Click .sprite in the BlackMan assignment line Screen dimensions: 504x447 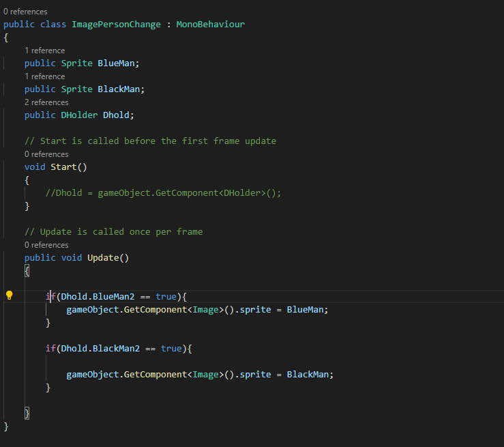(253, 375)
